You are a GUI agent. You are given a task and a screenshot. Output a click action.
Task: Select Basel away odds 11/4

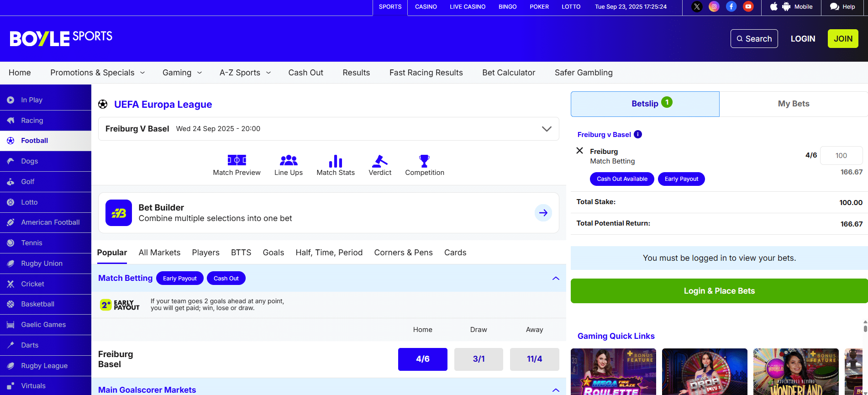click(535, 359)
